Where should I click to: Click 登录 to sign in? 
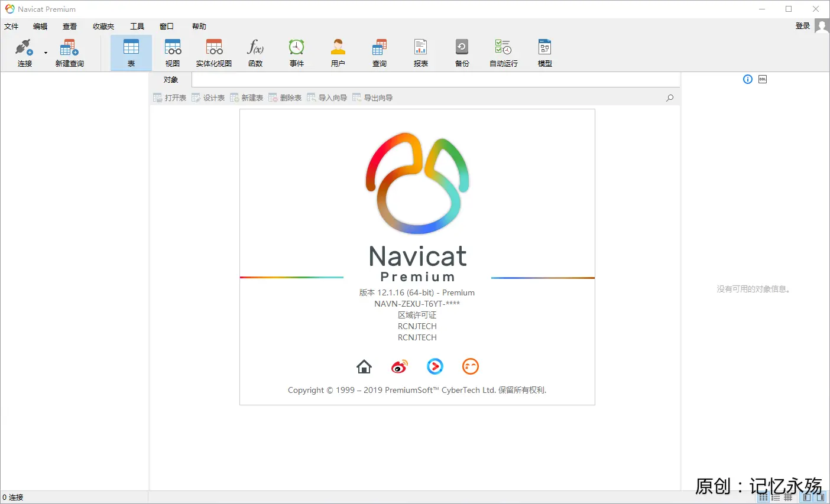803,25
